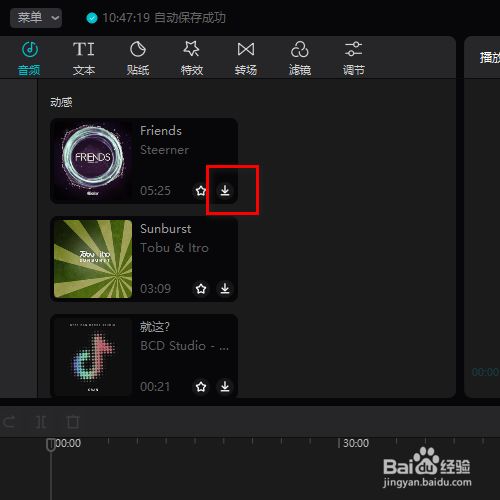Open the 转场 transitions tab
This screenshot has height=500, width=500.
pos(246,59)
